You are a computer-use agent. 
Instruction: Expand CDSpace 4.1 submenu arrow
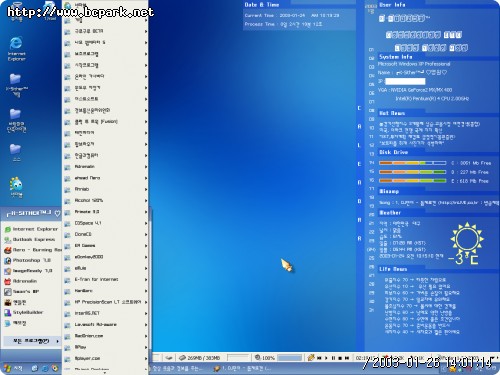[x=146, y=223]
